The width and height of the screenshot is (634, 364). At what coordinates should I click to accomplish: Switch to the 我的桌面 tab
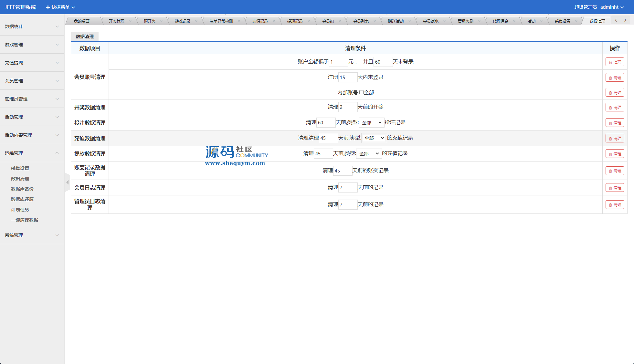click(x=81, y=21)
